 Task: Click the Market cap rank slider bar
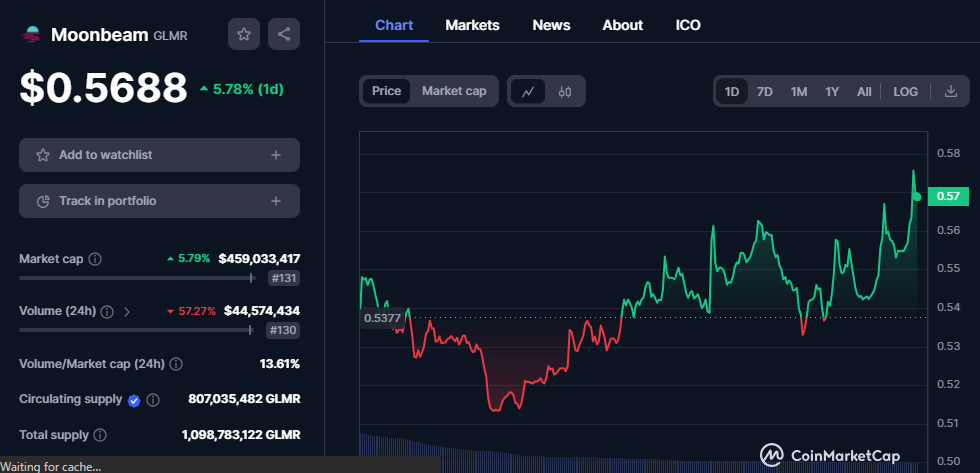click(x=138, y=278)
